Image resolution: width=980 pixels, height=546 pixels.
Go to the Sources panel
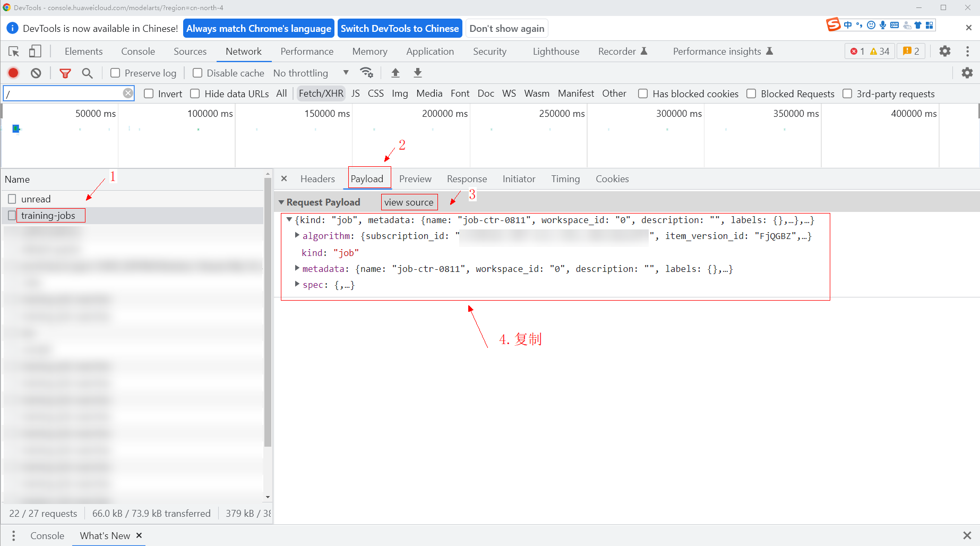tap(190, 52)
